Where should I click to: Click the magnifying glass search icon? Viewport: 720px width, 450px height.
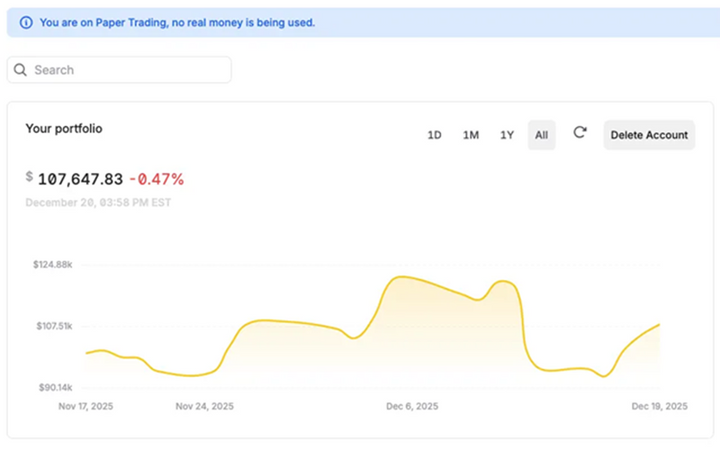point(21,70)
